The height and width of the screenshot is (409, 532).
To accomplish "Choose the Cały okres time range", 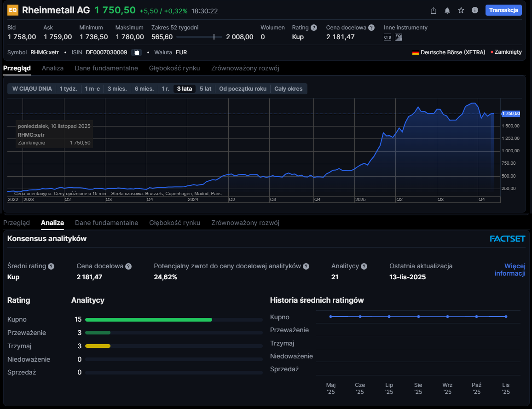I will click(289, 89).
